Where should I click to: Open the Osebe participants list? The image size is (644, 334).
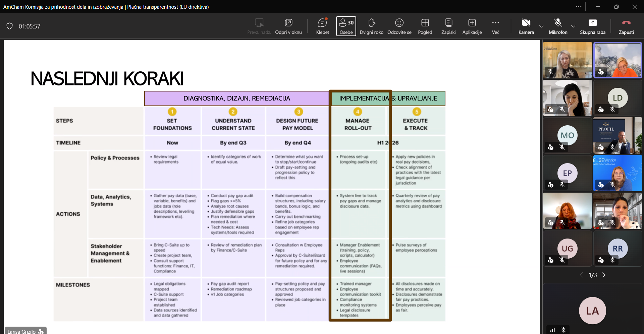346,26
